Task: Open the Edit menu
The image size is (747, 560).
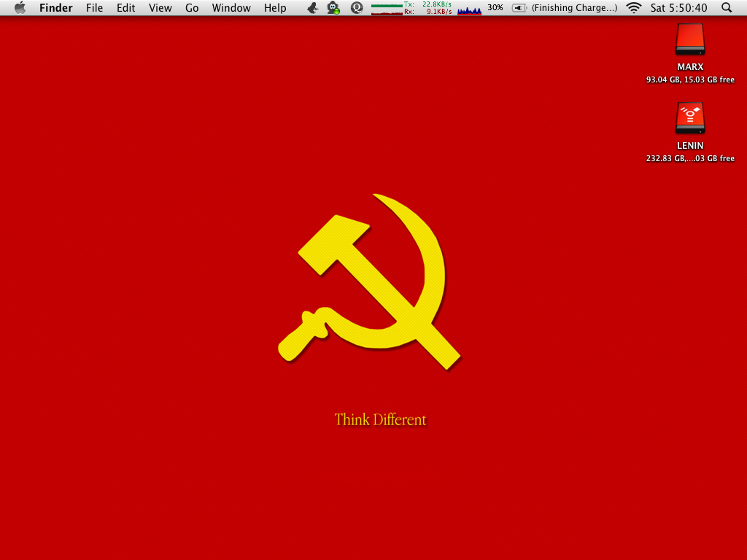Action: click(x=126, y=8)
